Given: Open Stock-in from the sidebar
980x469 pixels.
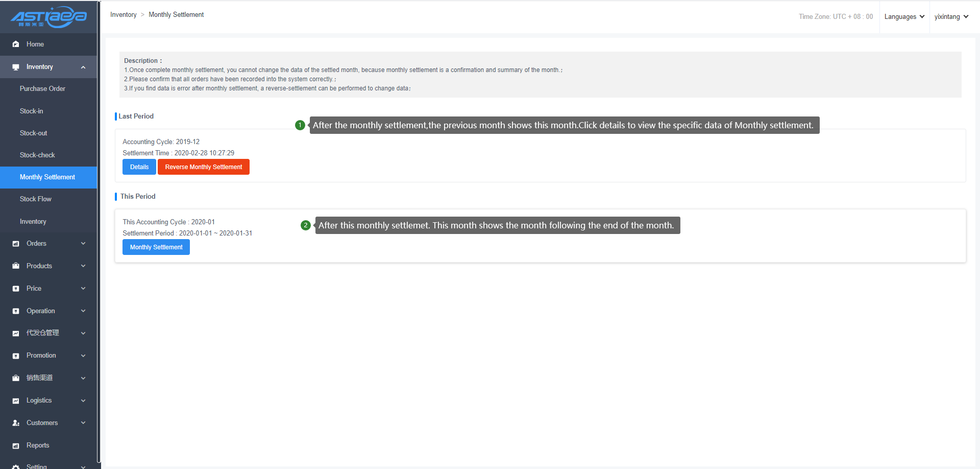Looking at the screenshot, I should (32, 111).
